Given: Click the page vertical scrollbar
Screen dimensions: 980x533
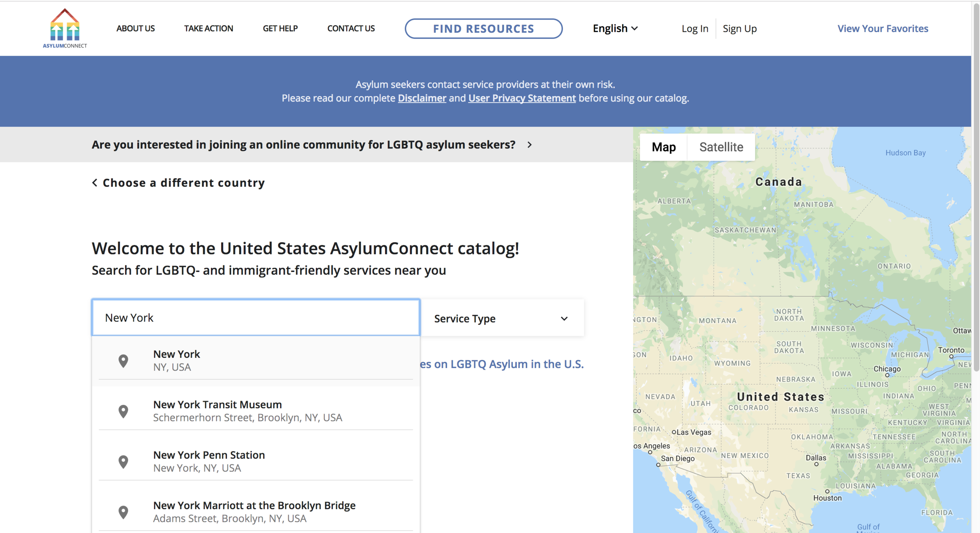Looking at the screenshot, I should pyautogui.click(x=976, y=187).
